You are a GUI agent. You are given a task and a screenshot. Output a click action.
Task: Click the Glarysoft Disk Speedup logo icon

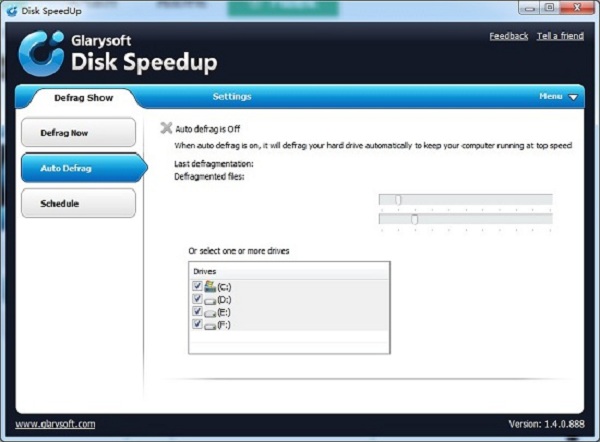41,53
